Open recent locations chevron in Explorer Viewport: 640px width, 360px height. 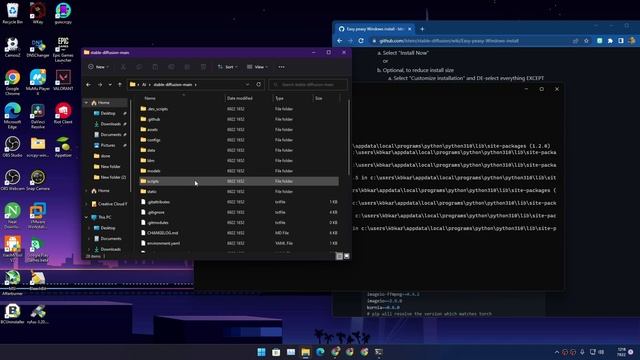point(110,84)
